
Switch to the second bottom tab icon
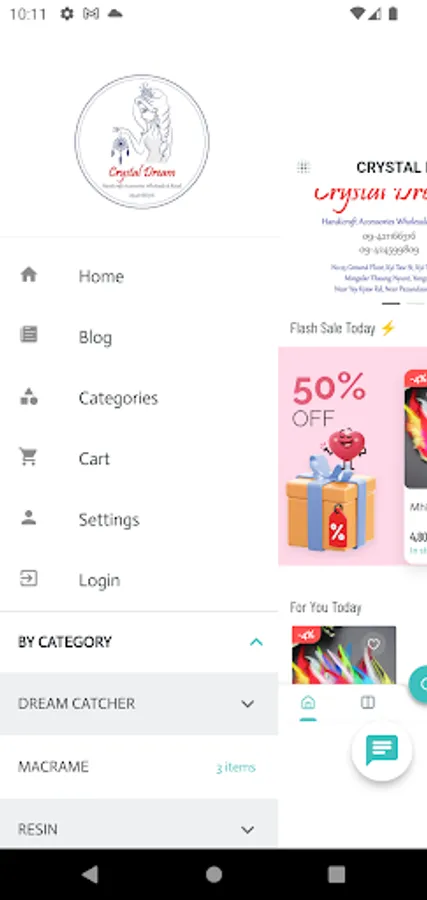click(x=368, y=703)
